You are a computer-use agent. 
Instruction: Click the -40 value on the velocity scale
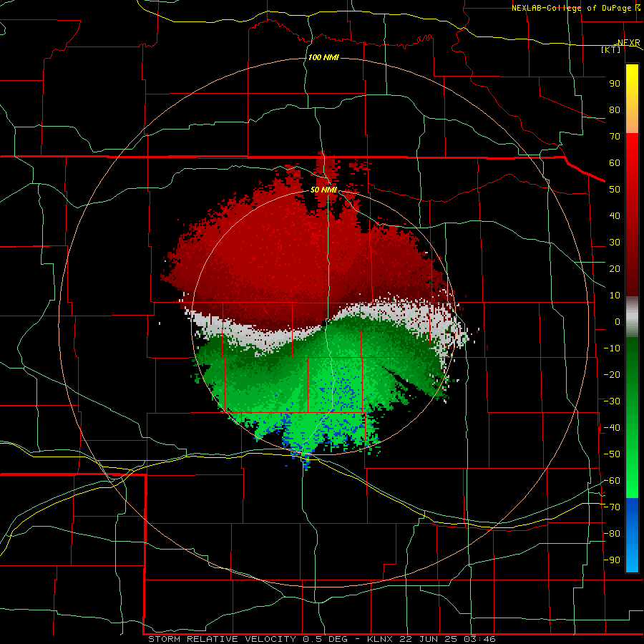[612, 428]
